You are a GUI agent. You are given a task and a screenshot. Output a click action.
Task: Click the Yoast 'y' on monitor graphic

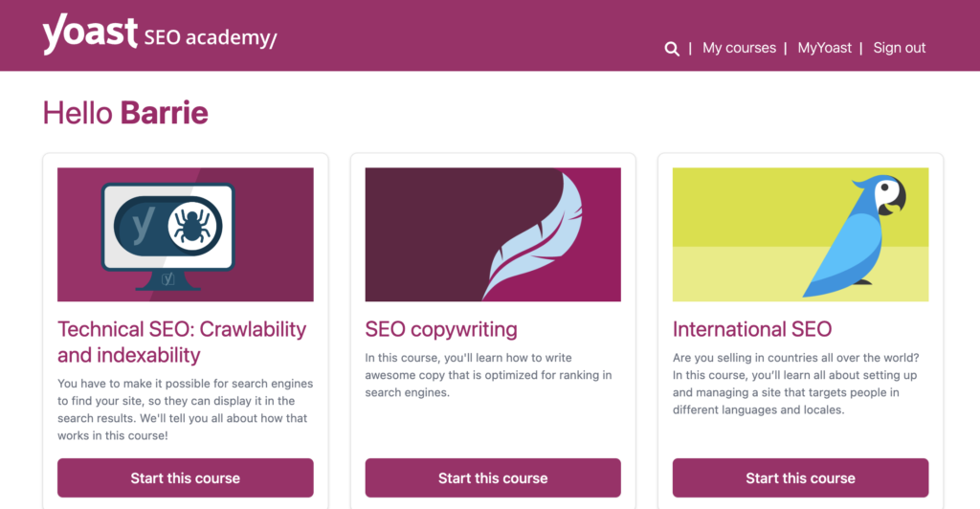pyautogui.click(x=145, y=227)
